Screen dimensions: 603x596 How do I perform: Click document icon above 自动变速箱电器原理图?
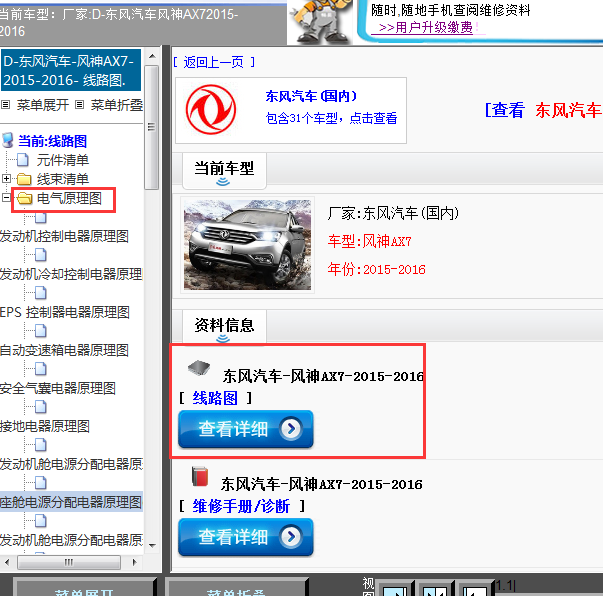tap(40, 331)
